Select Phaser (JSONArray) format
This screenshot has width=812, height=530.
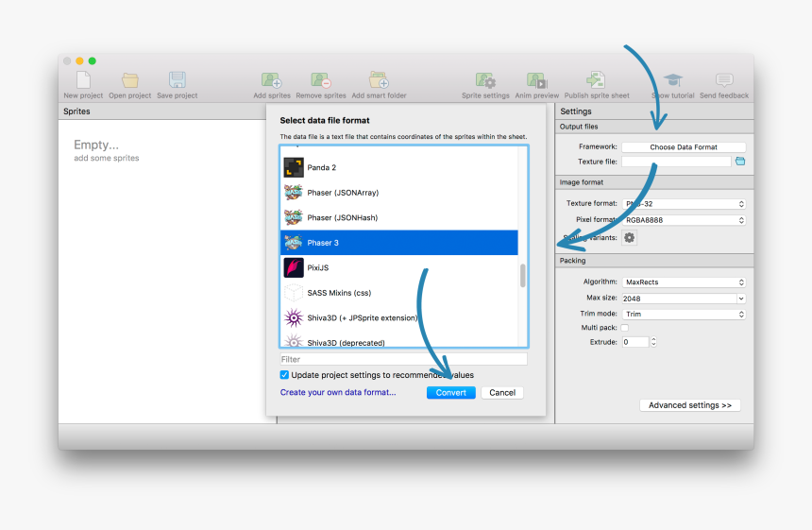(x=398, y=193)
